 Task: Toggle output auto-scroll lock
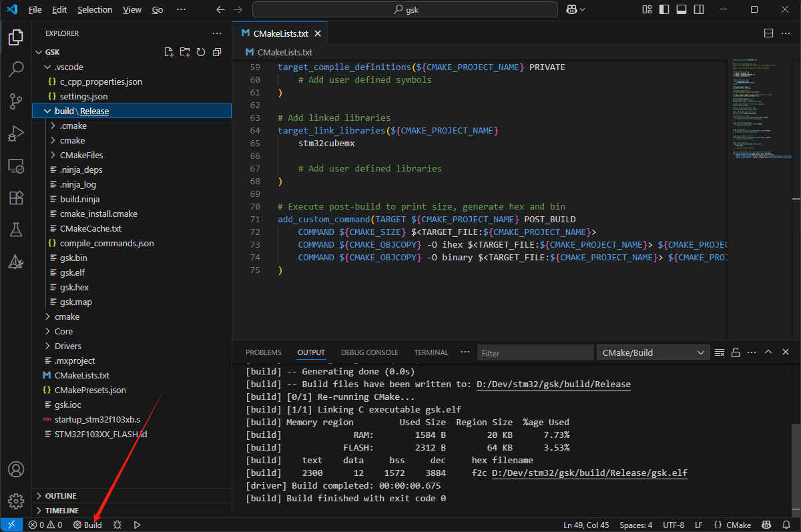[x=736, y=352]
